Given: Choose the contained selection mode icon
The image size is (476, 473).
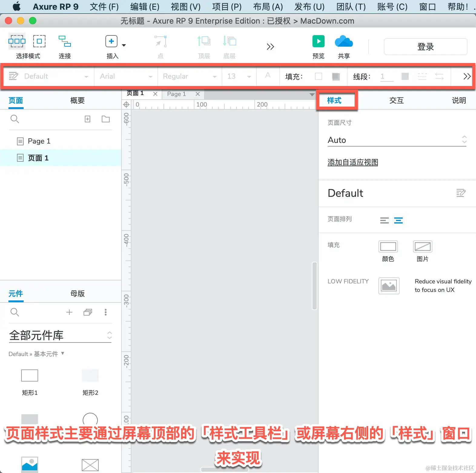Looking at the screenshot, I should [39, 41].
